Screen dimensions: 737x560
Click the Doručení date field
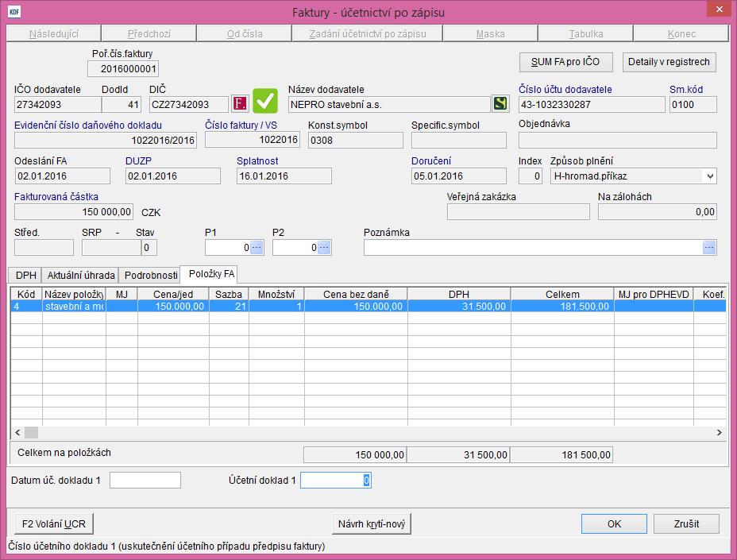[x=459, y=176]
